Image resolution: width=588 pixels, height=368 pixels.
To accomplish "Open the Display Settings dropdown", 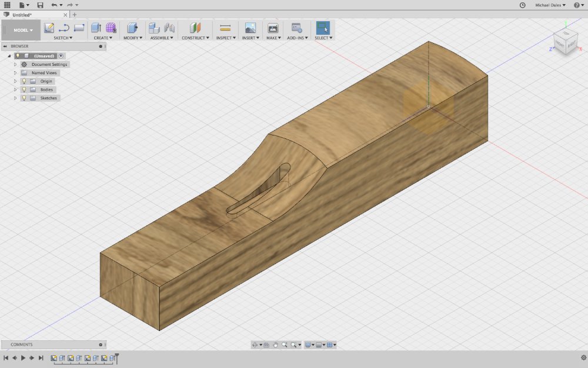I will pos(310,344).
